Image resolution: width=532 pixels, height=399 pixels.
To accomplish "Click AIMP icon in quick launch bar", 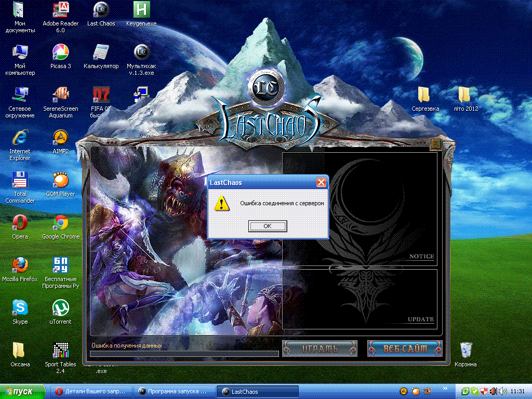I will (x=403, y=391).
